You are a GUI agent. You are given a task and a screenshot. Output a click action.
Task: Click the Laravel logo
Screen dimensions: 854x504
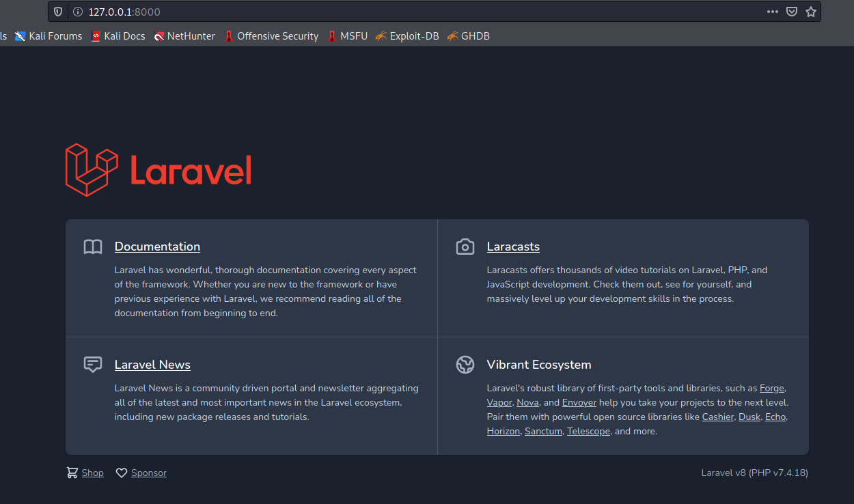[159, 169]
